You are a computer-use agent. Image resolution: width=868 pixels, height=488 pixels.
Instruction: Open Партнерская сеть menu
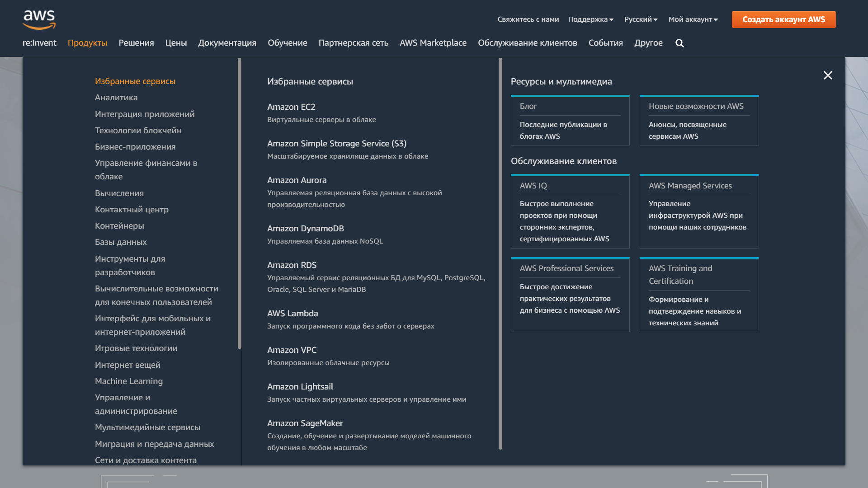tap(353, 43)
